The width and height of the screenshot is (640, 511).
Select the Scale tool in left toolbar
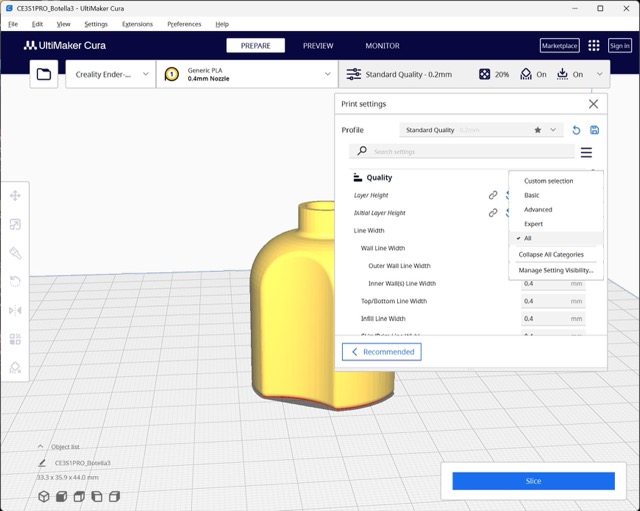[15, 224]
